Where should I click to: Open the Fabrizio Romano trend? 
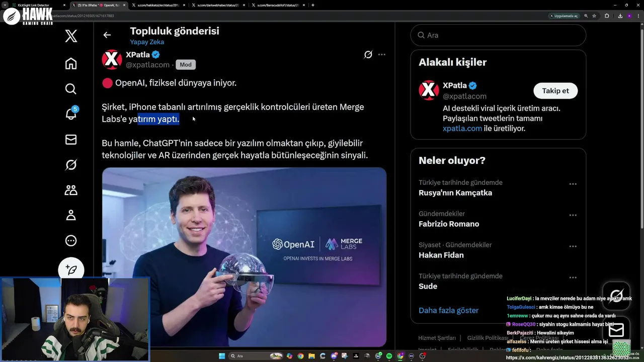[x=449, y=224]
